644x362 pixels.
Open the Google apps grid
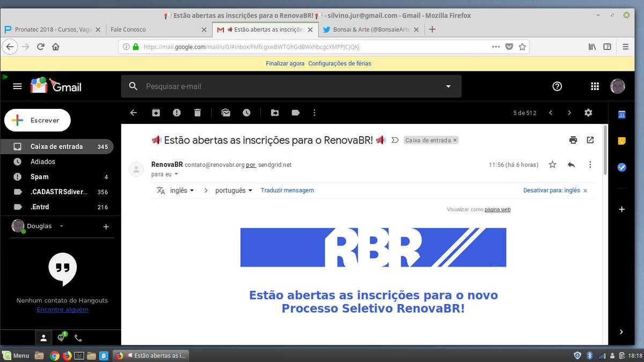point(595,86)
